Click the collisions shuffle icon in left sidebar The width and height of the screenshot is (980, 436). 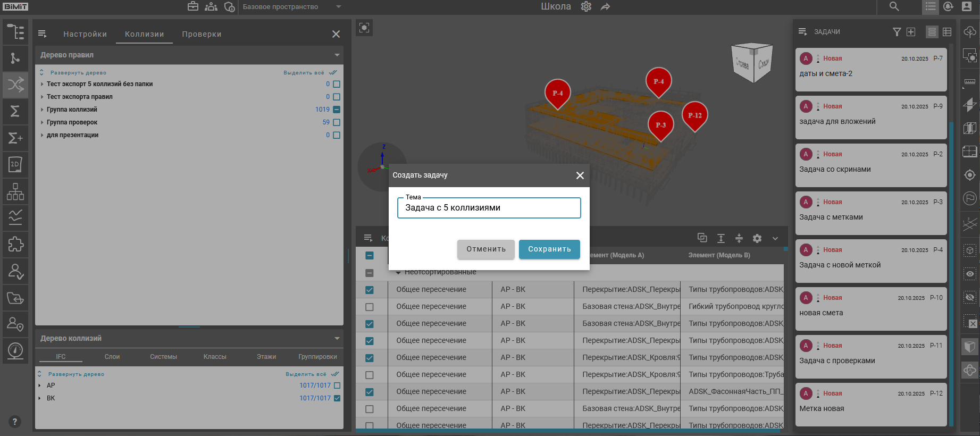click(x=15, y=85)
